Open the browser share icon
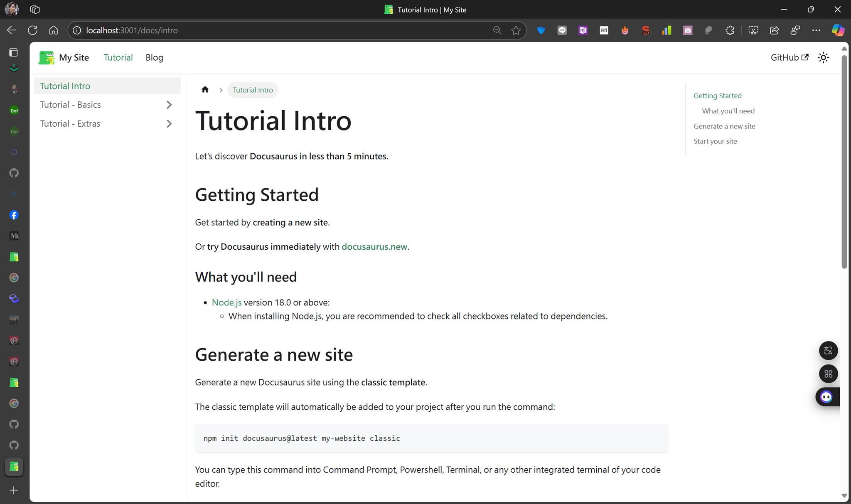 774,30
